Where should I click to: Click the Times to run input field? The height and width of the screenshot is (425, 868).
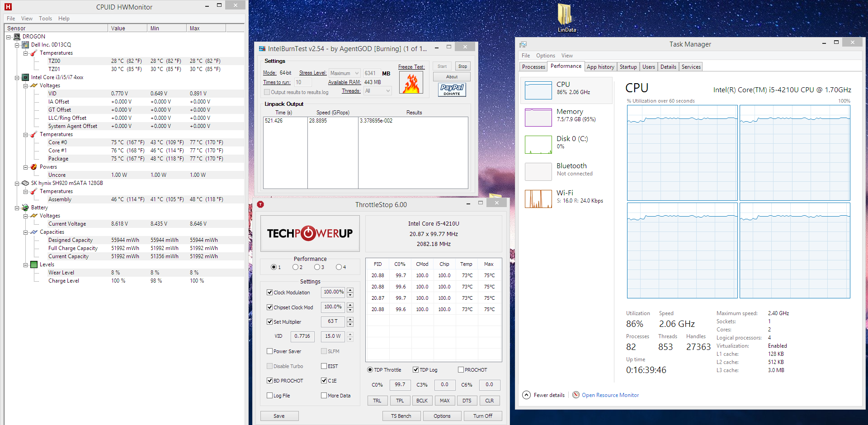click(303, 82)
